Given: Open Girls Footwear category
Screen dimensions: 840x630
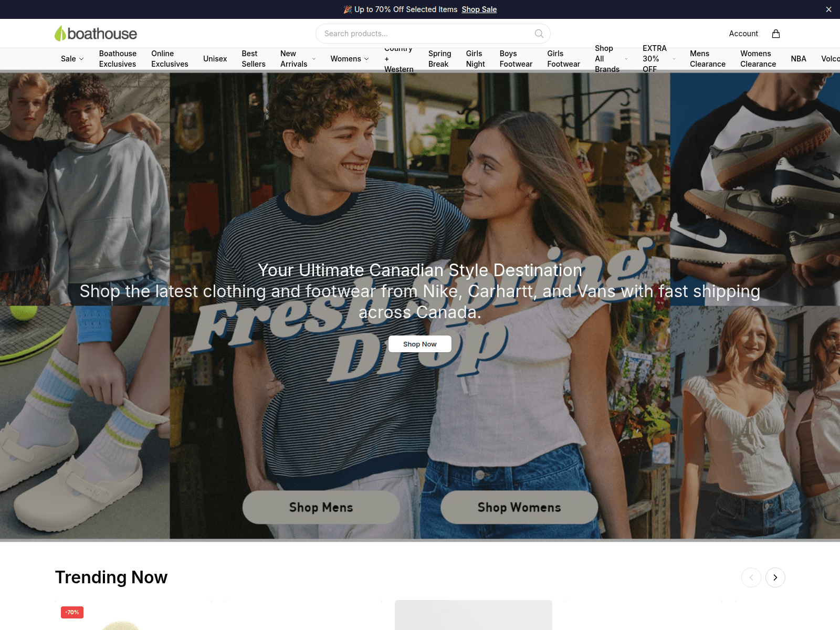Looking at the screenshot, I should (x=564, y=59).
